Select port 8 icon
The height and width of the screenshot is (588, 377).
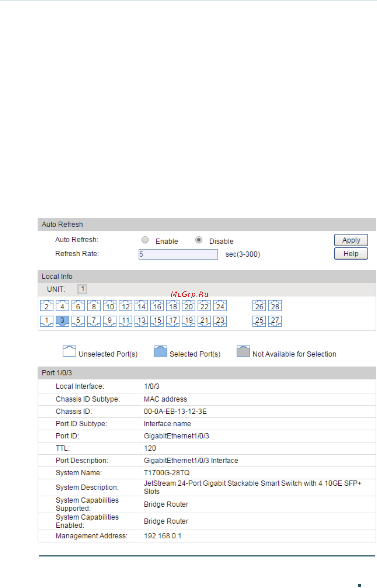(94, 305)
